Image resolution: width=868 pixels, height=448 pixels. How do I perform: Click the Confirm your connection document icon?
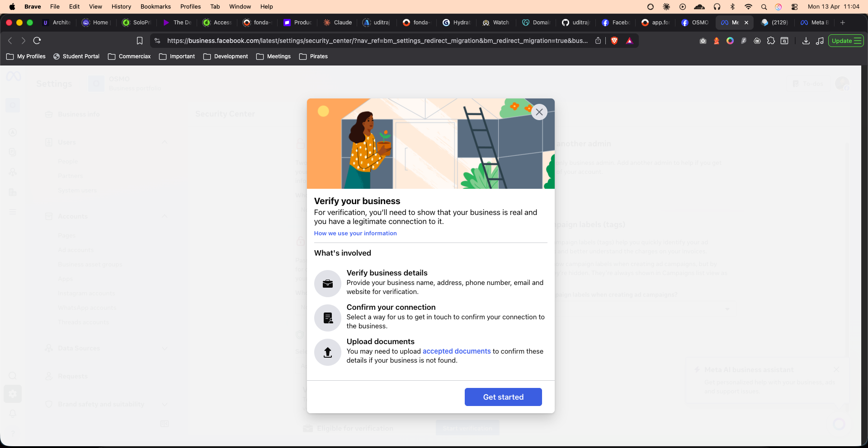point(328,318)
